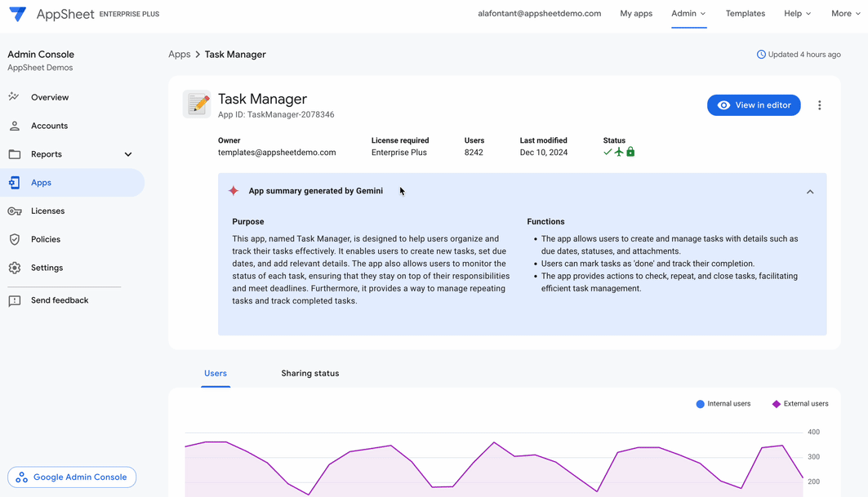Toggle Internal users legend series
The height and width of the screenshot is (497, 868).
pos(723,404)
